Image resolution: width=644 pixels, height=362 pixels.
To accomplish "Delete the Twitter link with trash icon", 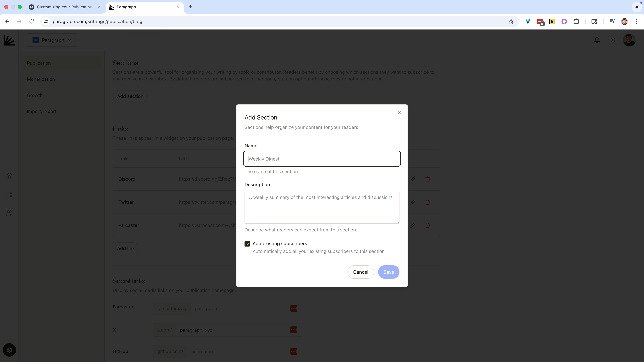I will pyautogui.click(x=427, y=202).
